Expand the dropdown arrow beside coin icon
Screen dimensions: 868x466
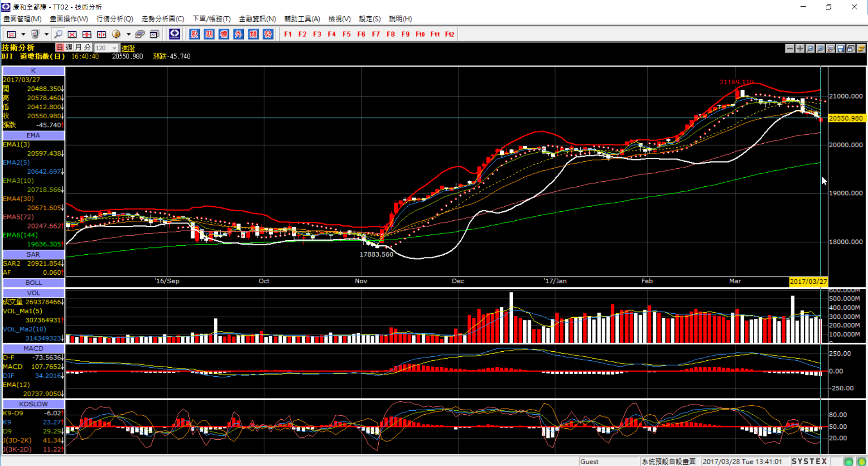pyautogui.click(x=129, y=34)
